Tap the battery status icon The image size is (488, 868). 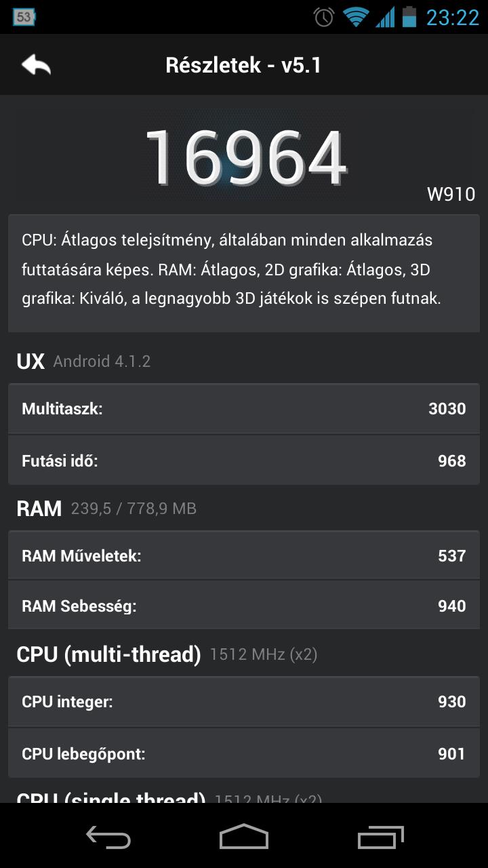pos(409,17)
